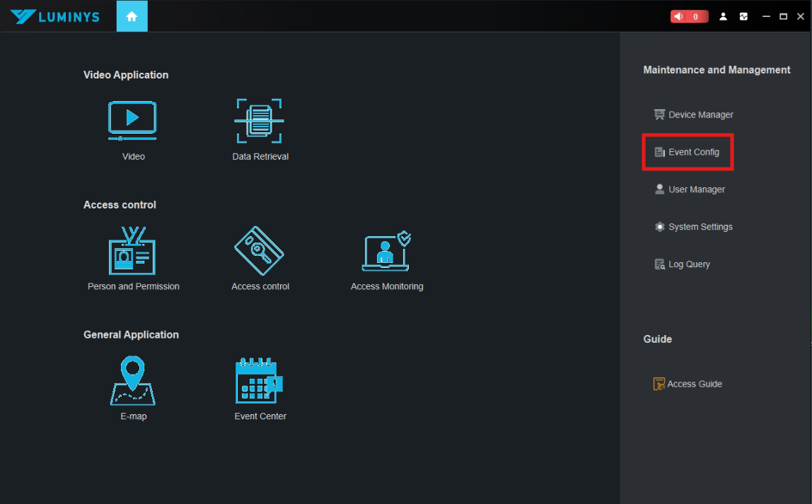Image resolution: width=812 pixels, height=504 pixels.
Task: Open Person and Permission icon
Action: pos(132,252)
